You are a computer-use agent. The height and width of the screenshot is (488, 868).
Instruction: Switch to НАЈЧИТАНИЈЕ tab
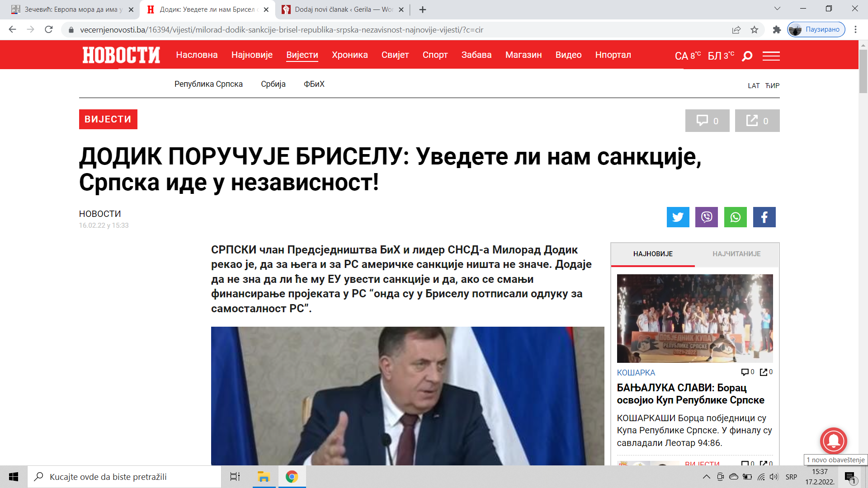click(x=736, y=254)
